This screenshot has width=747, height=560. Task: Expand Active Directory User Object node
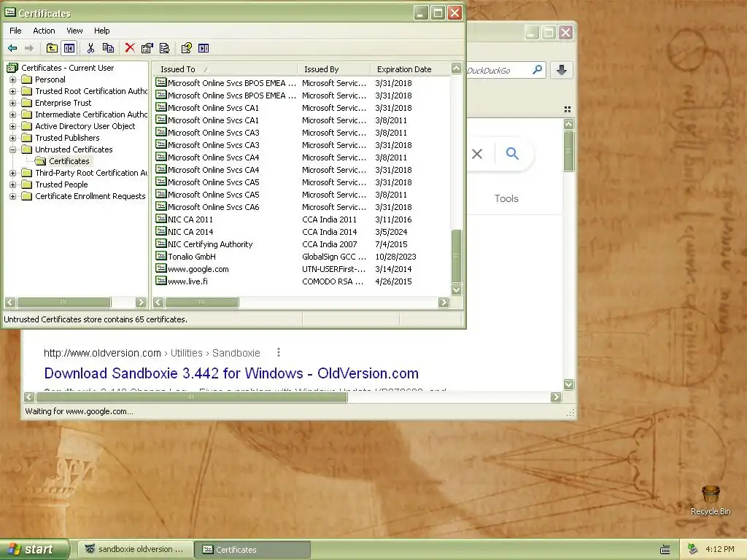(13, 126)
